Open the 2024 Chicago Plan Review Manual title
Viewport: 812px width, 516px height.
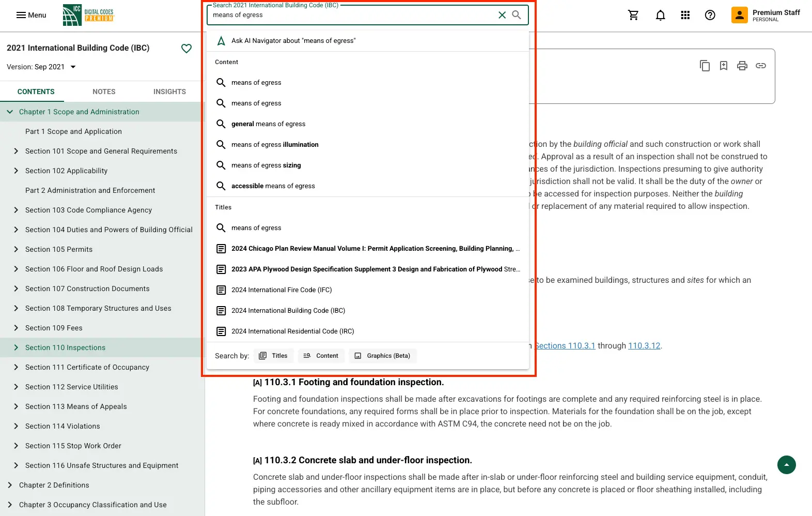point(368,249)
